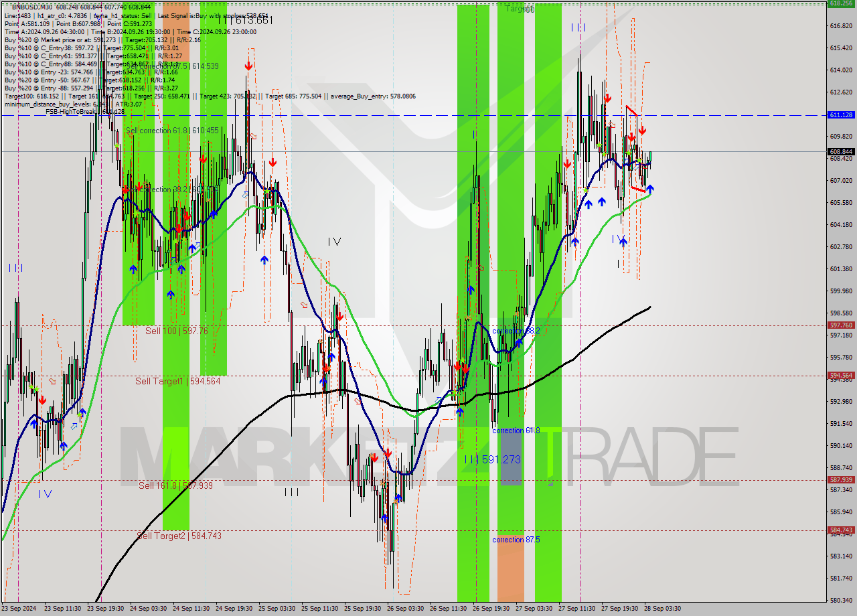This screenshot has width=857, height=616.
Task: Click the '28 Sep 03:30' time axis label
Action: [x=662, y=609]
